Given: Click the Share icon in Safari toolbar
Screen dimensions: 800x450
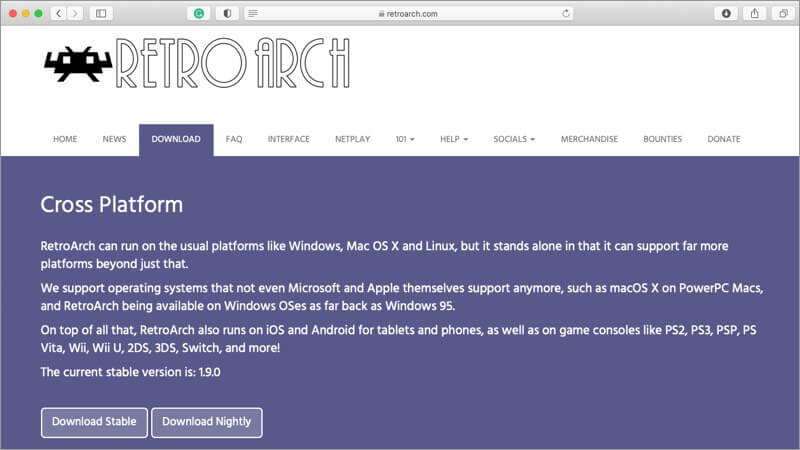Looking at the screenshot, I should pos(755,13).
